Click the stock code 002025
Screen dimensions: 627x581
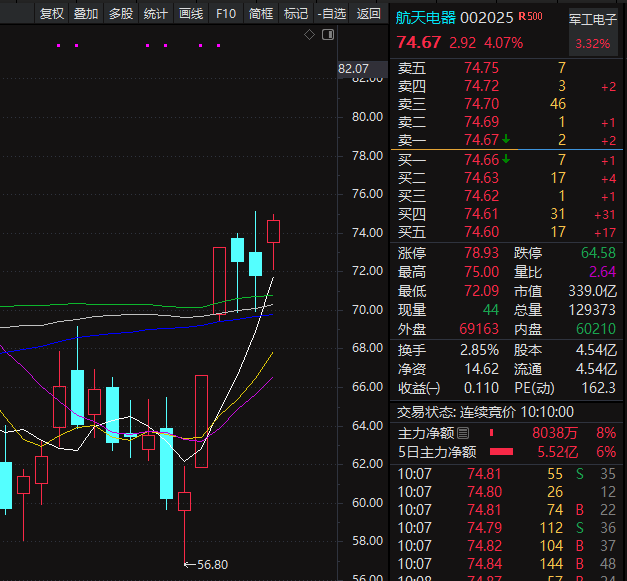486,18
